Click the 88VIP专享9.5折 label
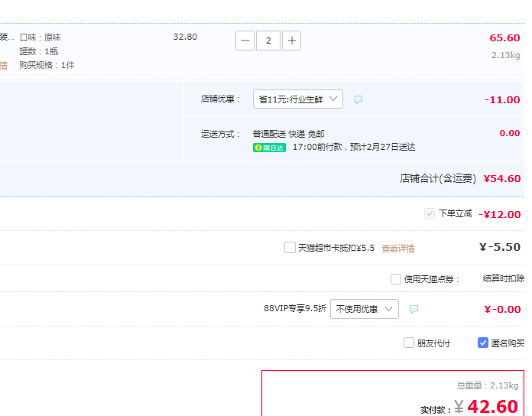Viewport: 532px width, 416px height. coord(295,308)
